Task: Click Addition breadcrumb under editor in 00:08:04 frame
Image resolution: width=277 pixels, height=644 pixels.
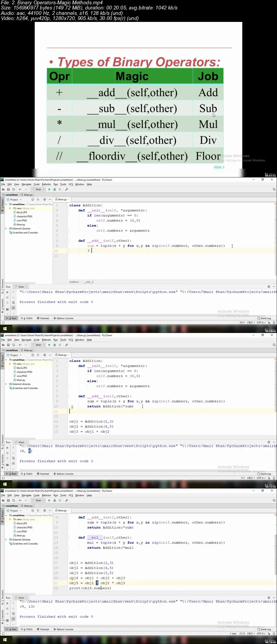Action: pos(74,282)
